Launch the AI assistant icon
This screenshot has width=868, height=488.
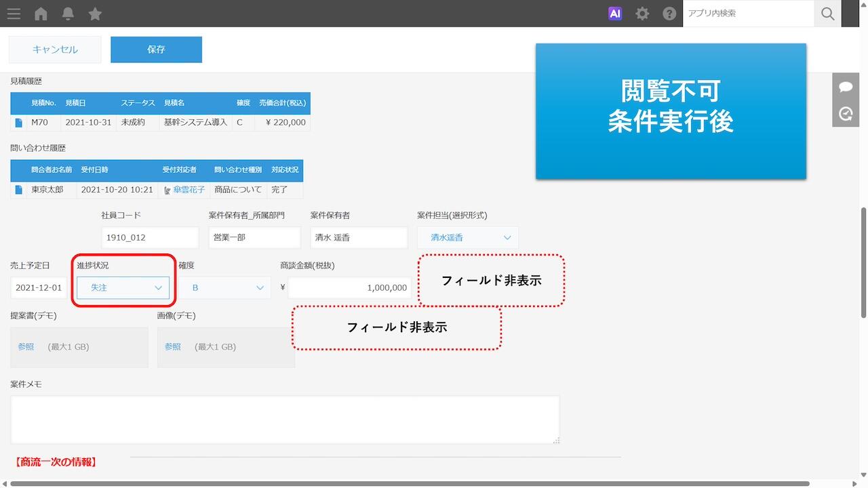click(x=615, y=14)
